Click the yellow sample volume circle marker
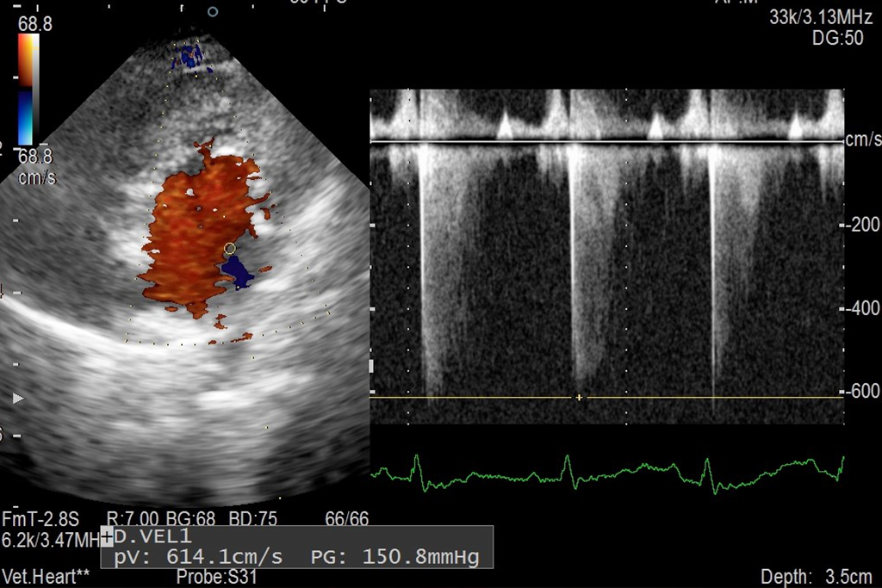882x588 pixels. [x=229, y=248]
